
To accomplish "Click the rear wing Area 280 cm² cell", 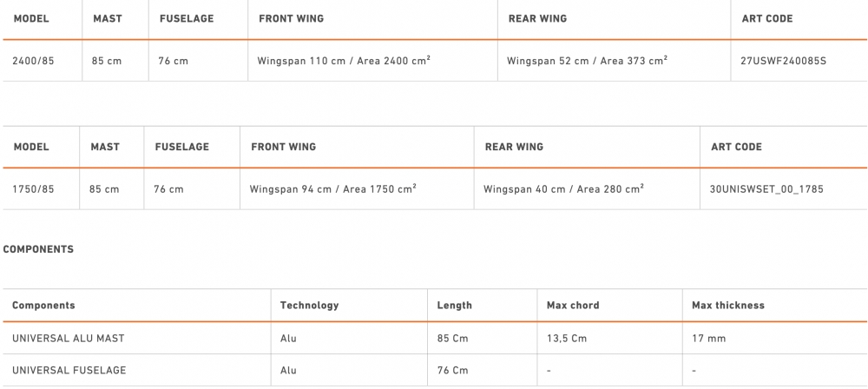I will 563,188.
